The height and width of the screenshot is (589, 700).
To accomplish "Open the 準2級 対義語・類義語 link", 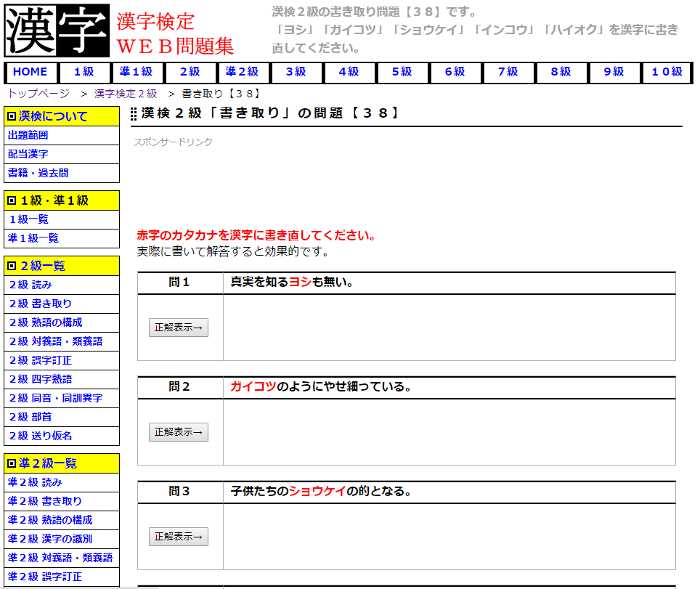I will click(x=62, y=558).
